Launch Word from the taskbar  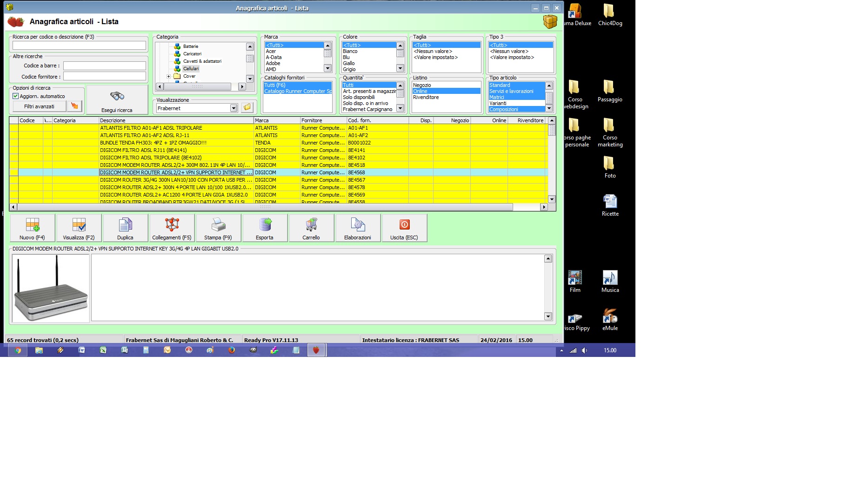(x=82, y=350)
